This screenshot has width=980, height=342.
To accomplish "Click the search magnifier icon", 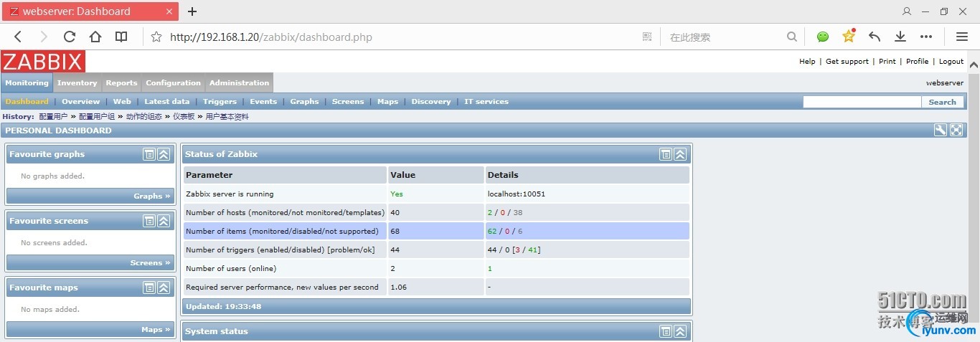I will click(791, 37).
